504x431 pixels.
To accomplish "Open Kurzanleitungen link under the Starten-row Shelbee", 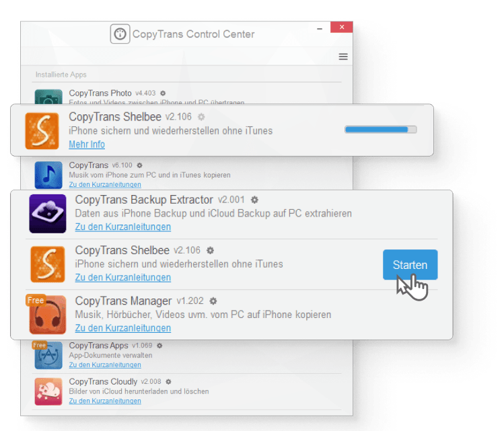I will pos(122,277).
